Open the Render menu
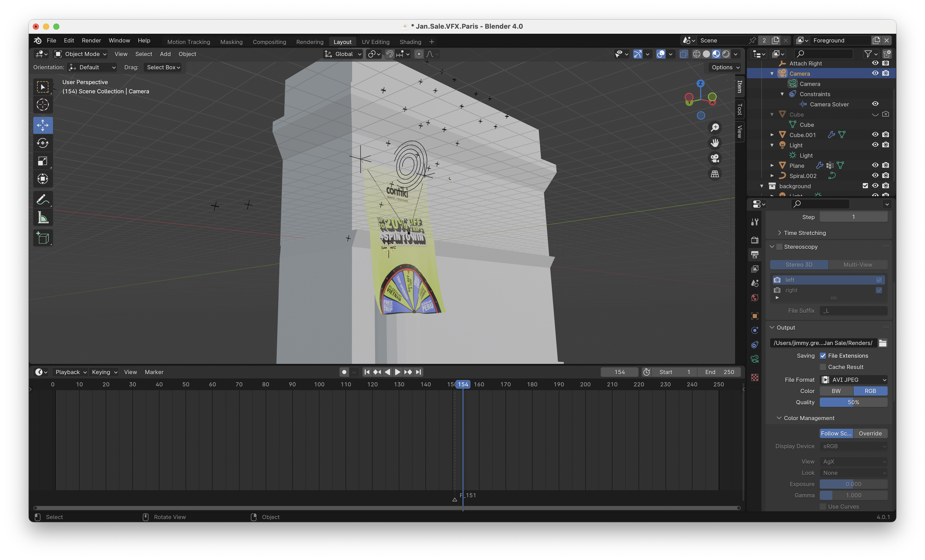925x560 pixels. 91,41
